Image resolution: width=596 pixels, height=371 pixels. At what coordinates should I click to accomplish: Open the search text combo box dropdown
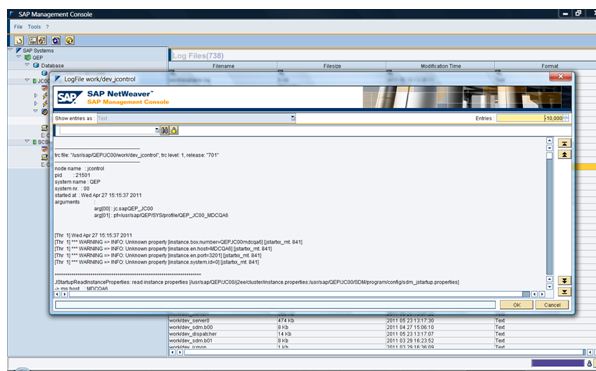[x=157, y=130]
